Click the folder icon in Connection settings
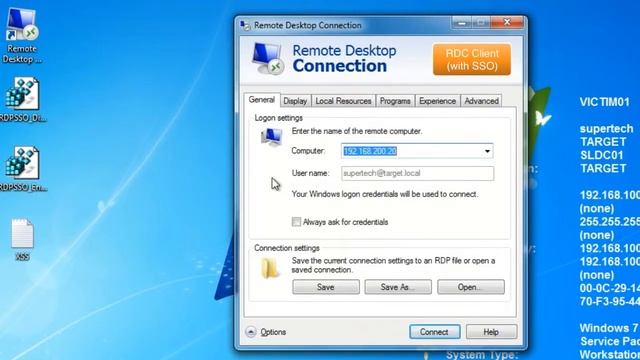This screenshot has height=360, width=640. (270, 268)
